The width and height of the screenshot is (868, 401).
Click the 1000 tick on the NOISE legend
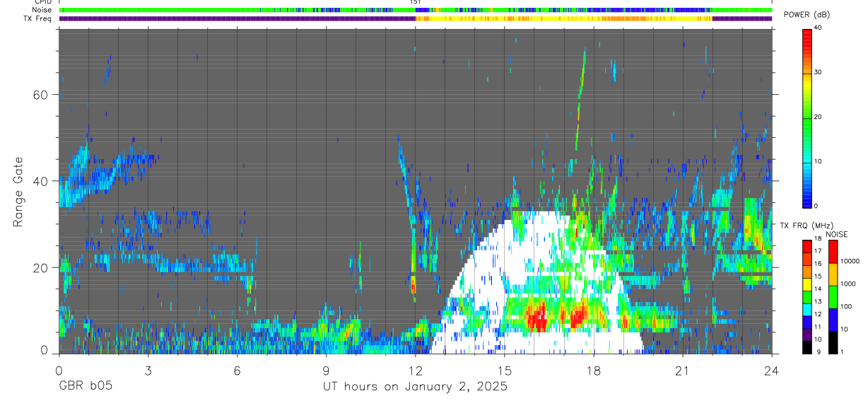848,284
